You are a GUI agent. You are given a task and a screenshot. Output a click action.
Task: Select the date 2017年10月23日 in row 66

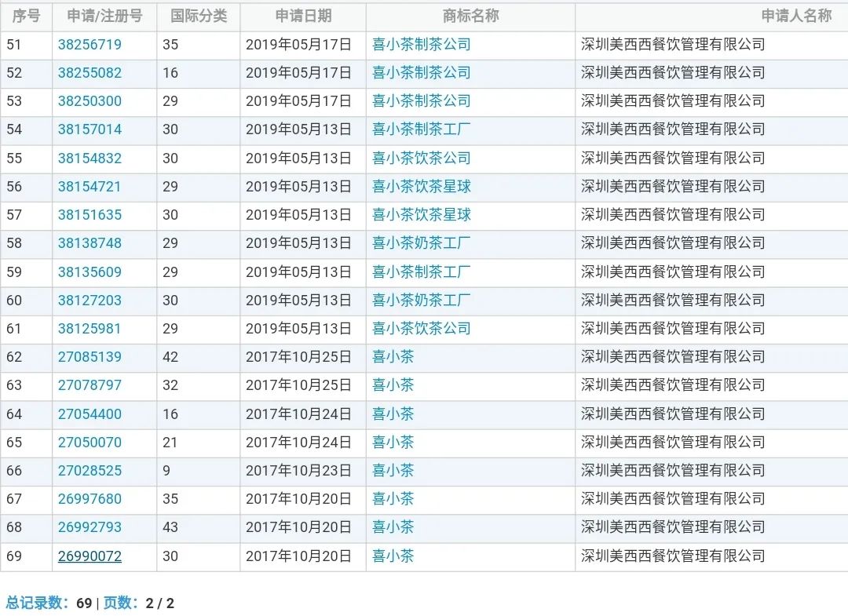click(298, 471)
